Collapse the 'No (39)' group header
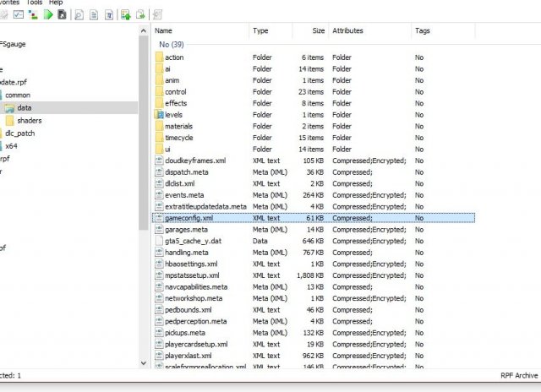 [x=171, y=45]
